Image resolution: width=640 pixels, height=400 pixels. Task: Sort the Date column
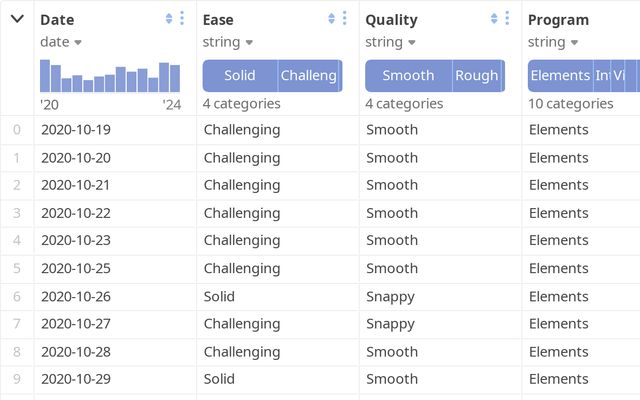[168, 19]
